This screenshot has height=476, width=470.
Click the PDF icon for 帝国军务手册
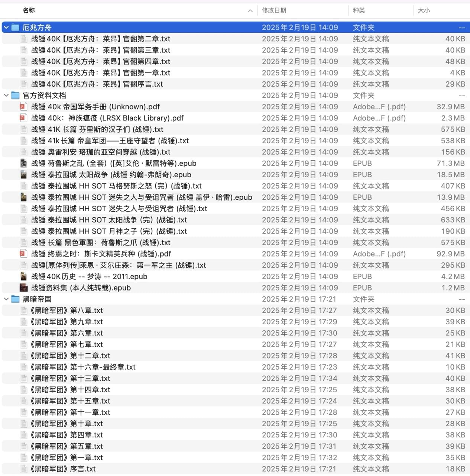(23, 107)
